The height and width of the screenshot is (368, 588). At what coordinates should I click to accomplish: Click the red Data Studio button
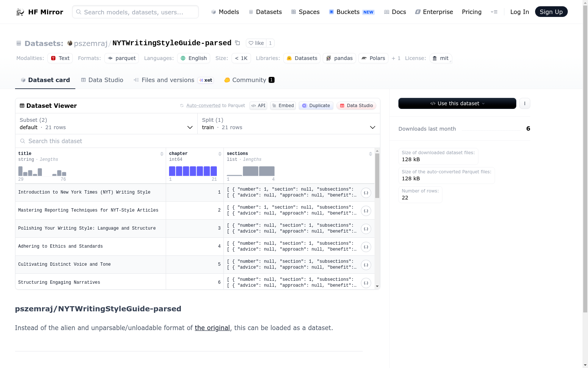356,106
